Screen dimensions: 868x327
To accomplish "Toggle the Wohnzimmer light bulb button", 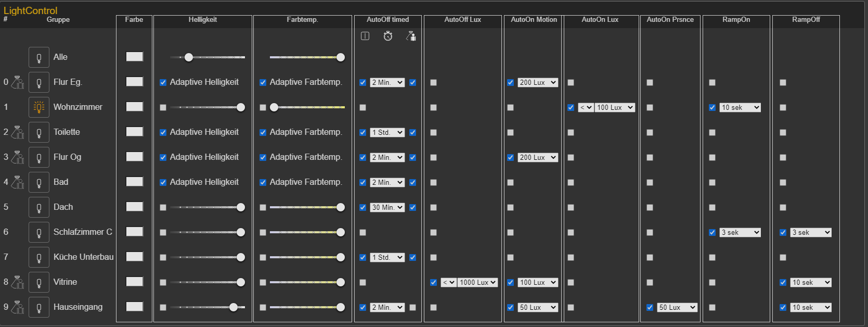I will (39, 107).
